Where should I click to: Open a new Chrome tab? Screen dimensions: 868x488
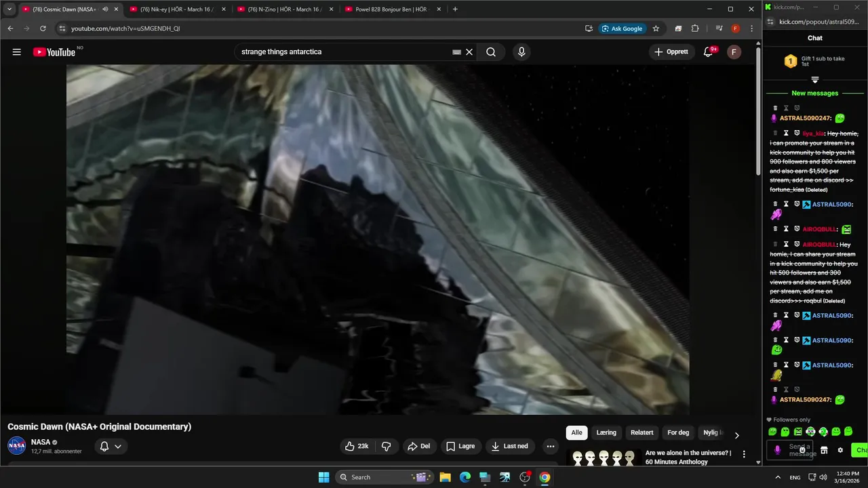(x=455, y=9)
